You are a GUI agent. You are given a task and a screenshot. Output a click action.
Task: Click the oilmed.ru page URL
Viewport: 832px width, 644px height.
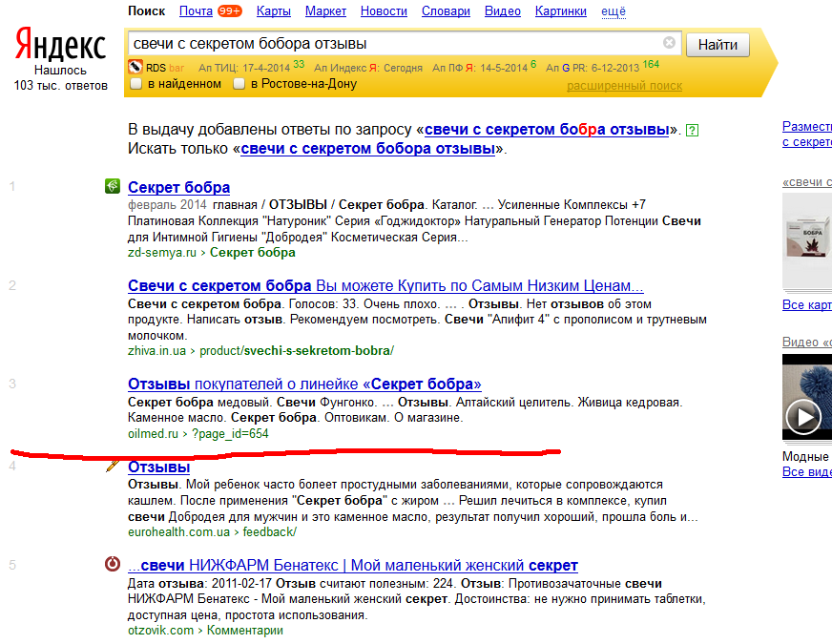198,434
